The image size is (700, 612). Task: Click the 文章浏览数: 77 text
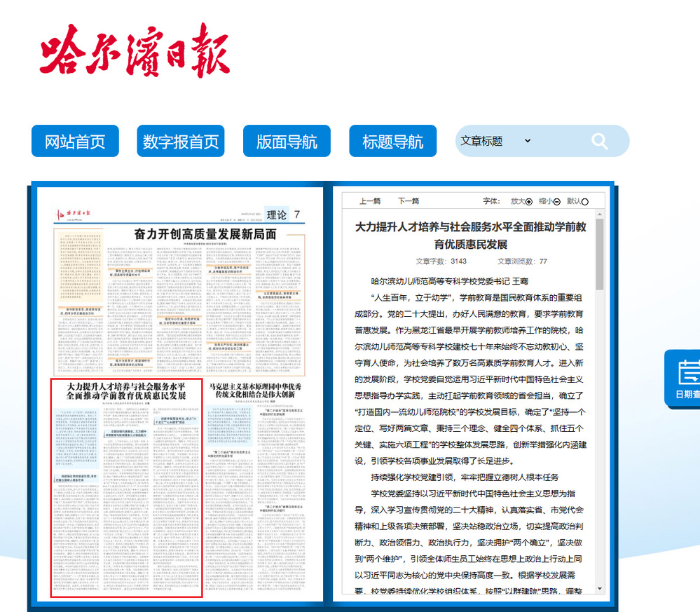[x=522, y=261]
